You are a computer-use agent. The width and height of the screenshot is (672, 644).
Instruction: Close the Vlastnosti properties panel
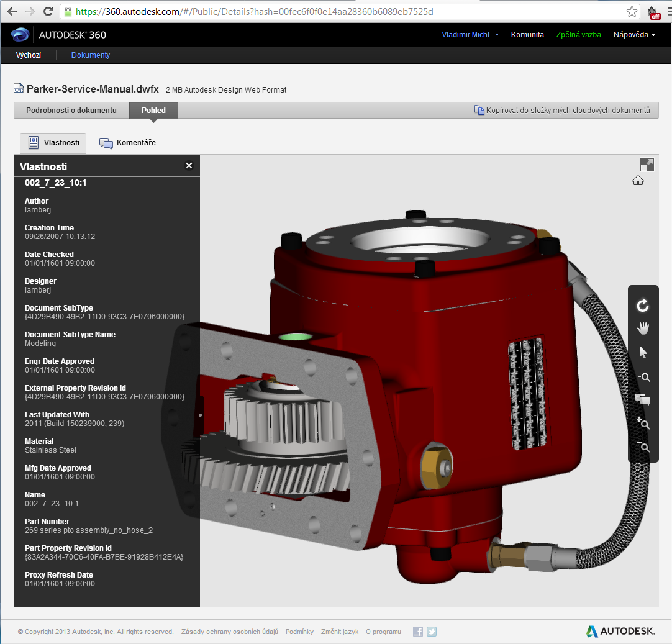pos(189,166)
